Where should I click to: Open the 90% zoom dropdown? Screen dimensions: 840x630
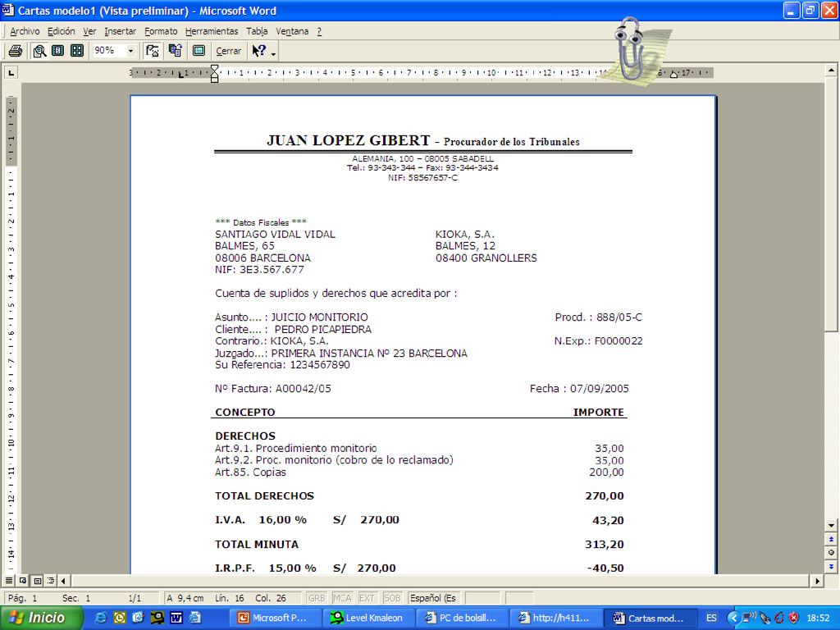click(130, 51)
